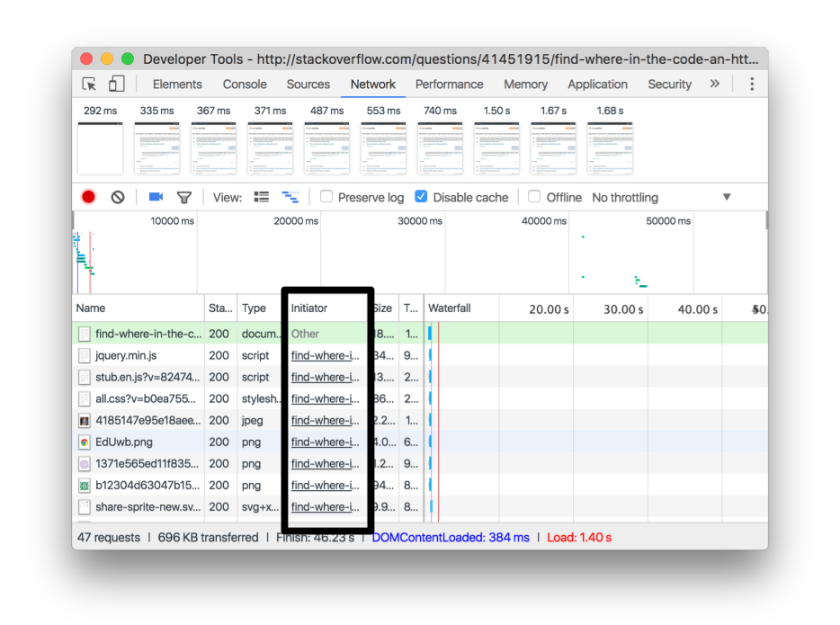Viewport: 840px width, 625px height.
Task: Clear the network log icon
Action: point(118,197)
